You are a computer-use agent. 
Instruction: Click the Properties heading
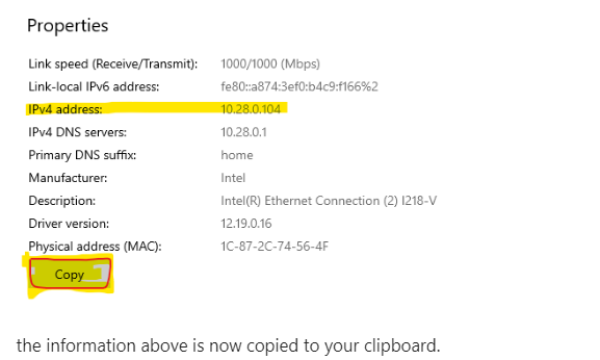coord(68,26)
